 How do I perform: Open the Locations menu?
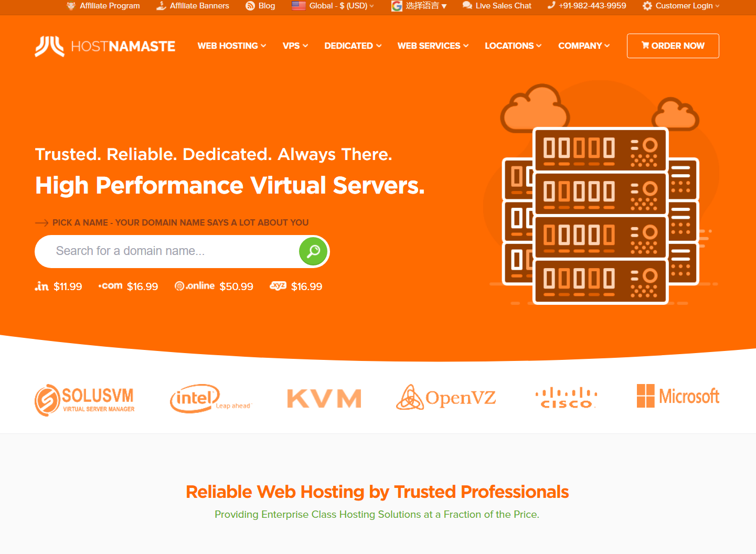513,46
